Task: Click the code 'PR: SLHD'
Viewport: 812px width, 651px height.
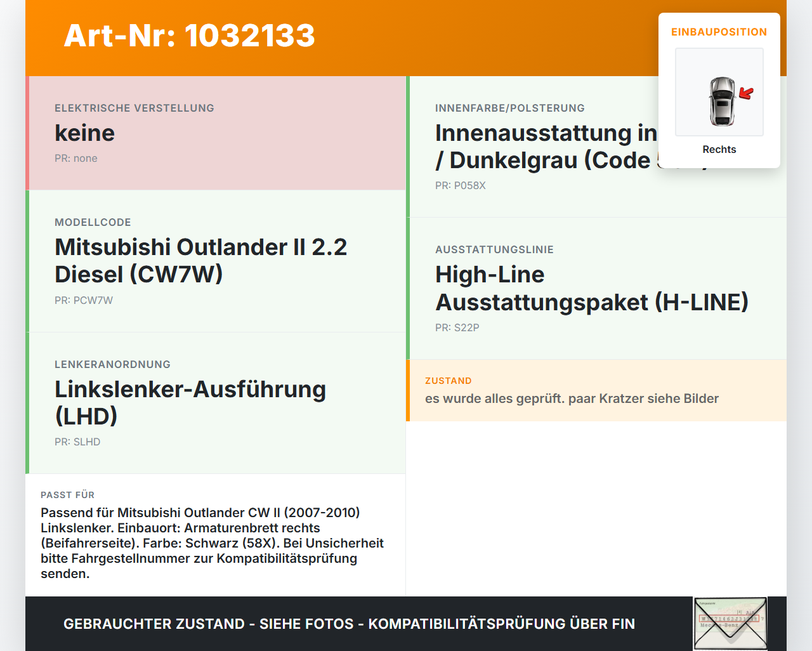Action: pos(77,442)
